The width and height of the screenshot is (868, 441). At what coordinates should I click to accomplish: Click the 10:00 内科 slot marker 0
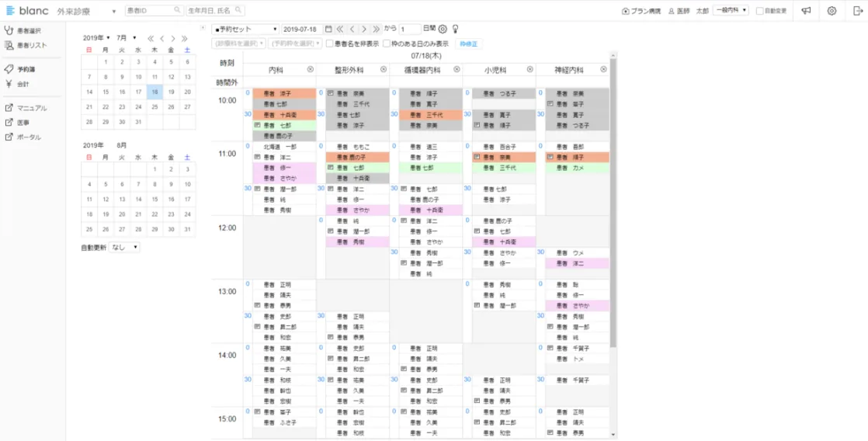point(248,92)
